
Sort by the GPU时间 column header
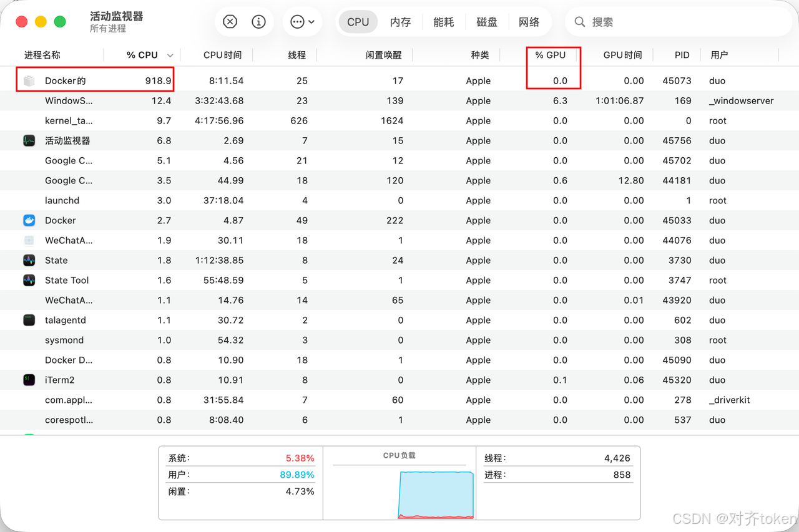click(623, 55)
